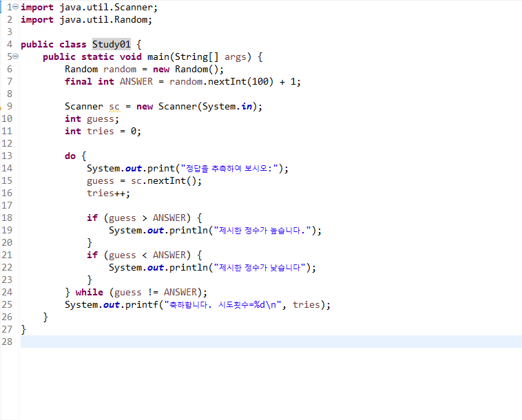Image resolution: width=522 pixels, height=420 pixels.
Task: Click the warning-underlined sc variable on line 9
Action: [114, 107]
